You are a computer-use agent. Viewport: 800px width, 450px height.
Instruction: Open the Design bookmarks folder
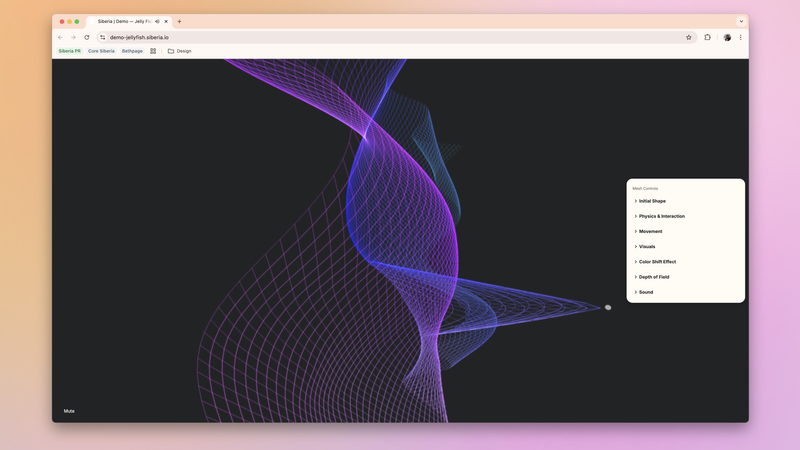pyautogui.click(x=180, y=51)
